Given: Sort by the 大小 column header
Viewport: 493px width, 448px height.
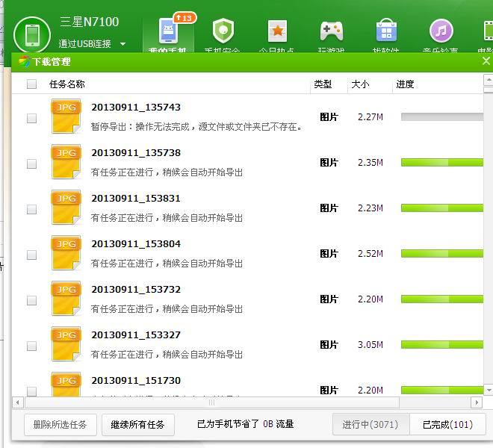Looking at the screenshot, I should pyautogui.click(x=360, y=84).
